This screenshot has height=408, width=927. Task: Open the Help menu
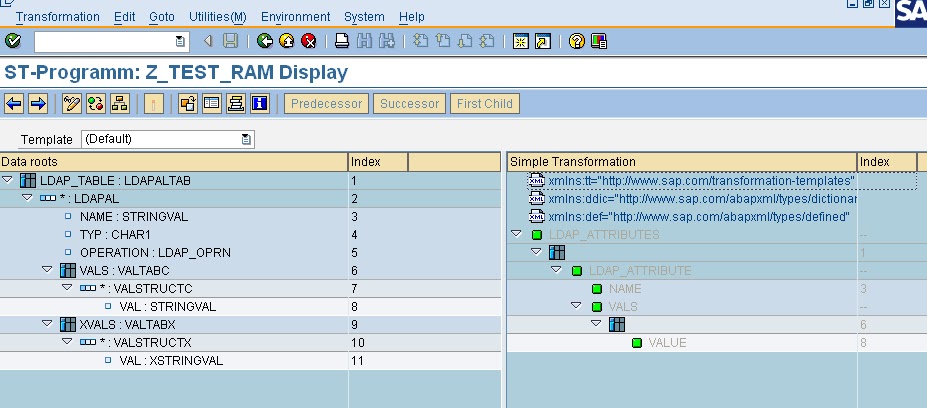point(411,17)
